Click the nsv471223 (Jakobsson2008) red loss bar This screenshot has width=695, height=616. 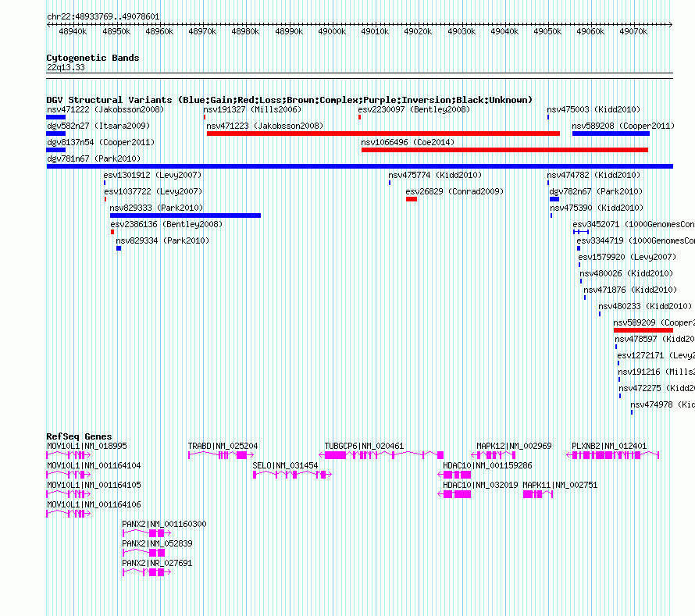(x=383, y=134)
